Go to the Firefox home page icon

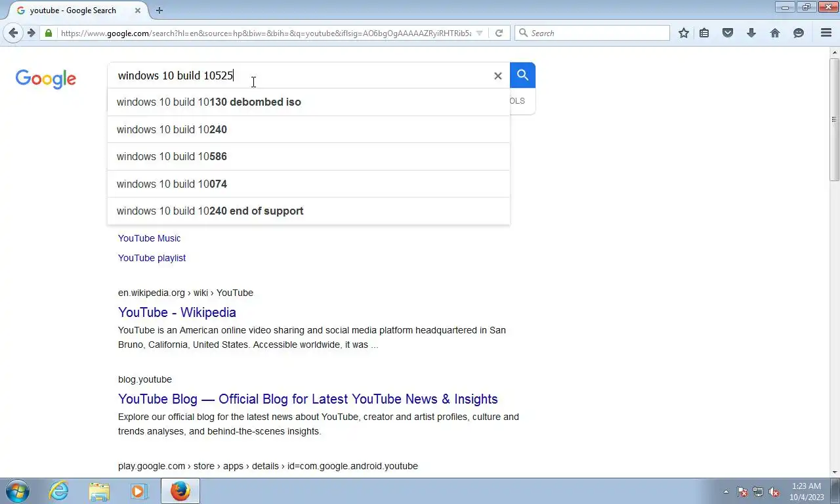click(775, 33)
